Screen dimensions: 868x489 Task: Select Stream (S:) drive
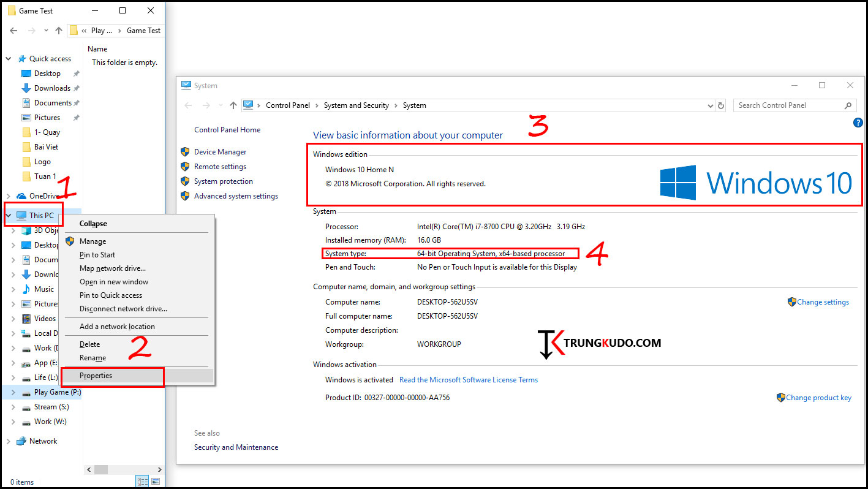[51, 407]
